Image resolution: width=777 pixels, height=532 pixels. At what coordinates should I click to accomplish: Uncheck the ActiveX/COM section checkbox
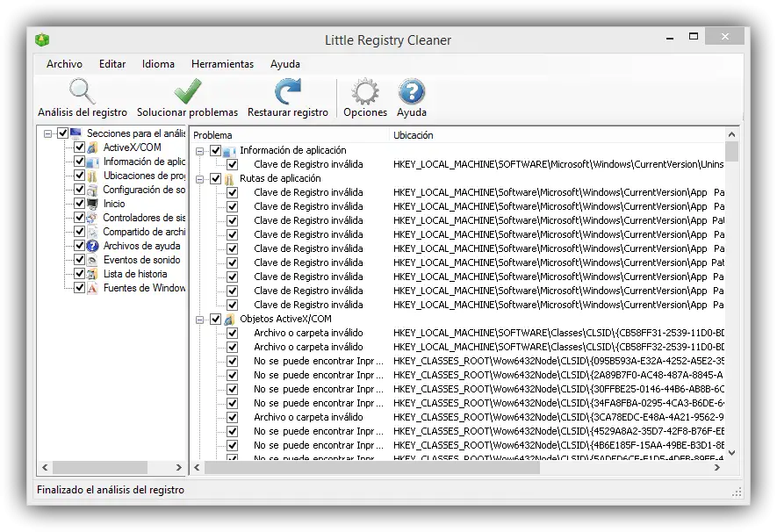(x=79, y=147)
